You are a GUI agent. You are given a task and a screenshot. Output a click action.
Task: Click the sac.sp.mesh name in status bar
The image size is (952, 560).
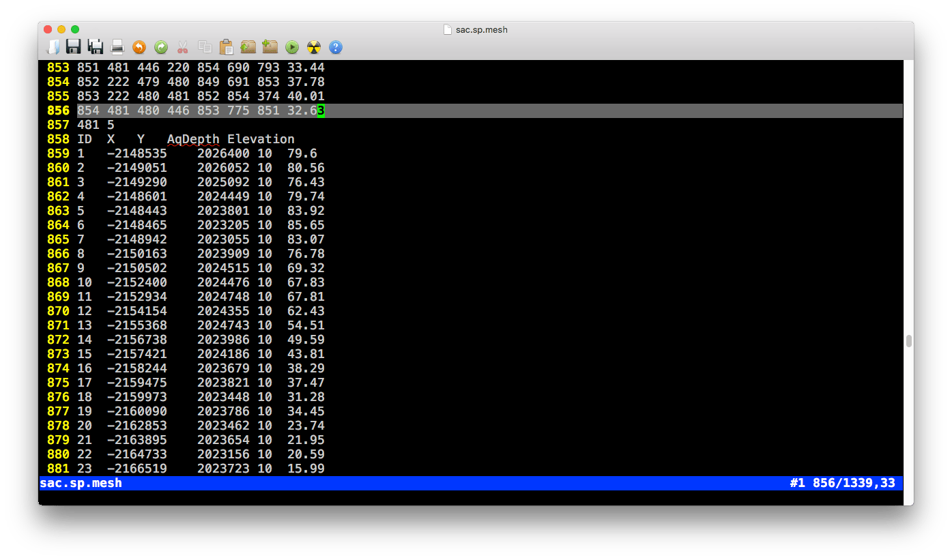pyautogui.click(x=81, y=483)
